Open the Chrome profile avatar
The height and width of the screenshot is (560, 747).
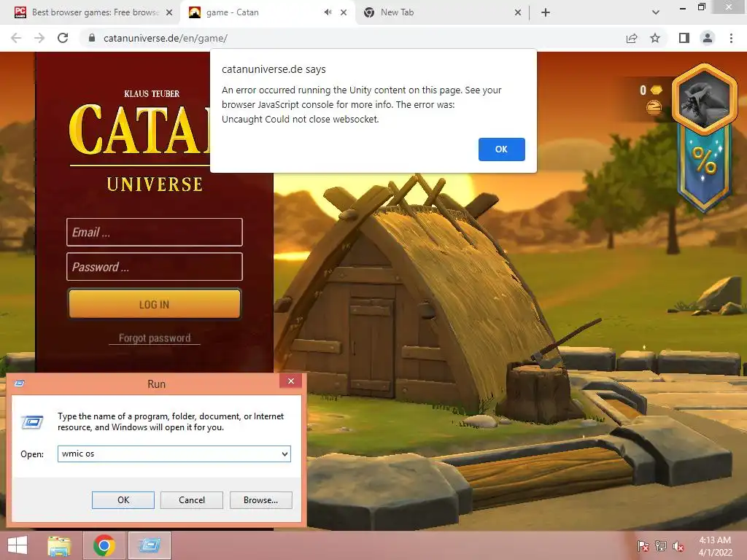click(x=708, y=38)
